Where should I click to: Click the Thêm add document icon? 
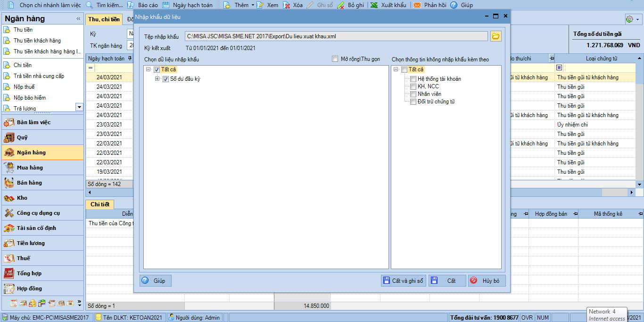227,5
